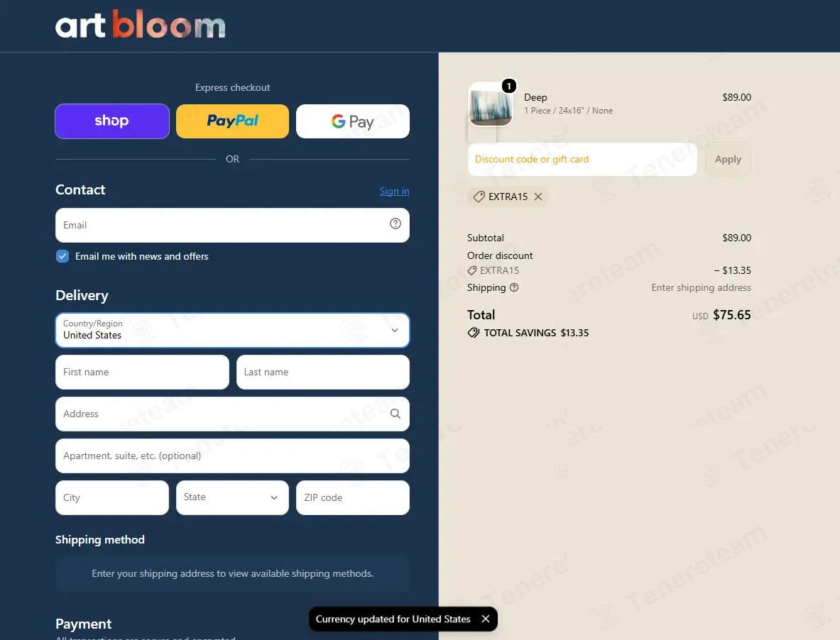Screen dimensions: 840x640
Task: Click the EXTRA15 tag under Order discount
Action: coord(493,270)
